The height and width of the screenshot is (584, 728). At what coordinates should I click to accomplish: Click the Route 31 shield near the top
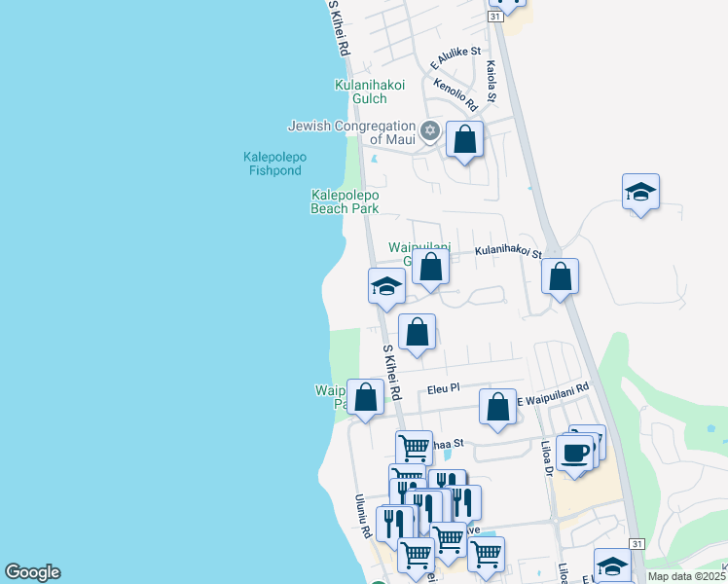tap(495, 17)
